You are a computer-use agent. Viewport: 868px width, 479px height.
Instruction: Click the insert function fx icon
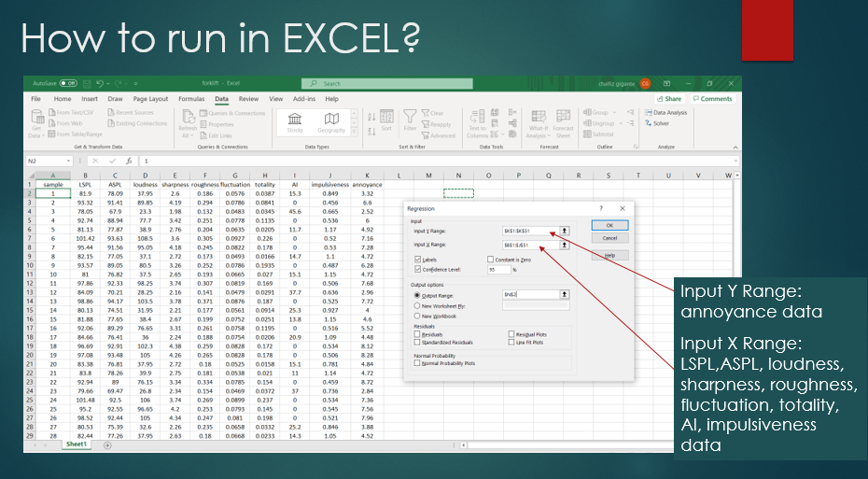[129, 161]
